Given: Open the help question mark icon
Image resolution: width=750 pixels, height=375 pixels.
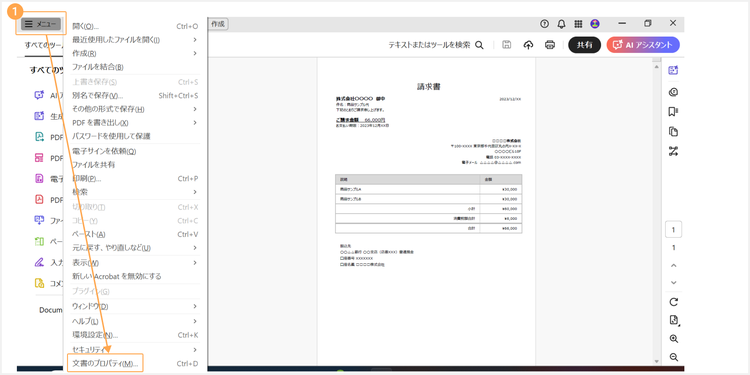Looking at the screenshot, I should click(544, 24).
